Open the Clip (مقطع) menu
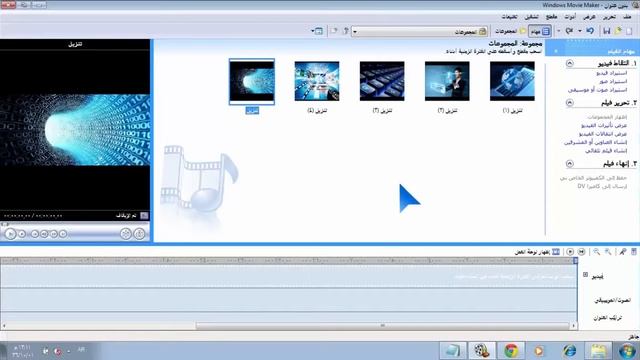640x360 pixels. 551,17
